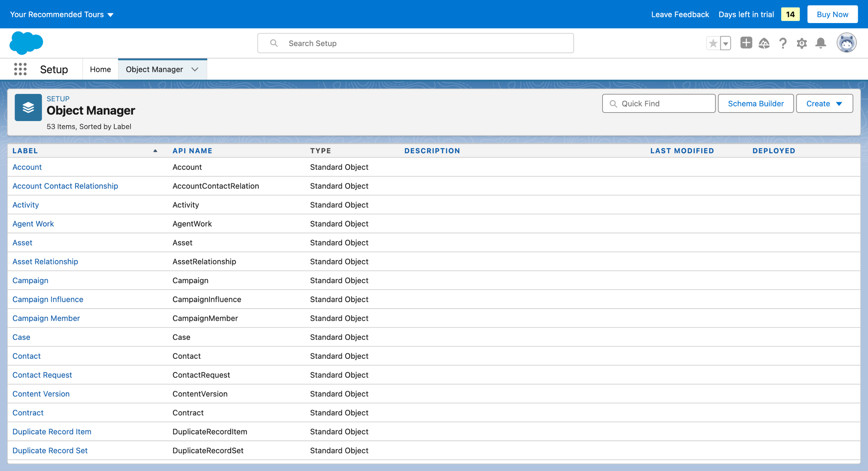Open the Help question mark icon
The height and width of the screenshot is (471, 868).
point(783,43)
